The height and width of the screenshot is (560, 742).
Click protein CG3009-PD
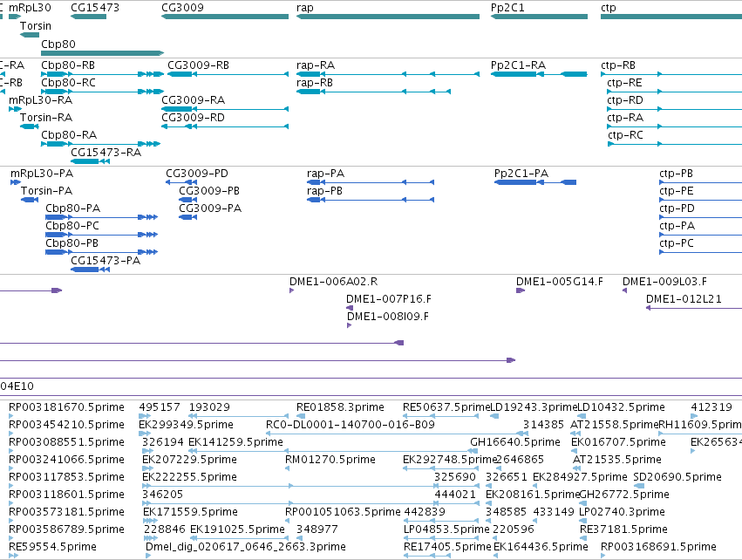tap(181, 182)
